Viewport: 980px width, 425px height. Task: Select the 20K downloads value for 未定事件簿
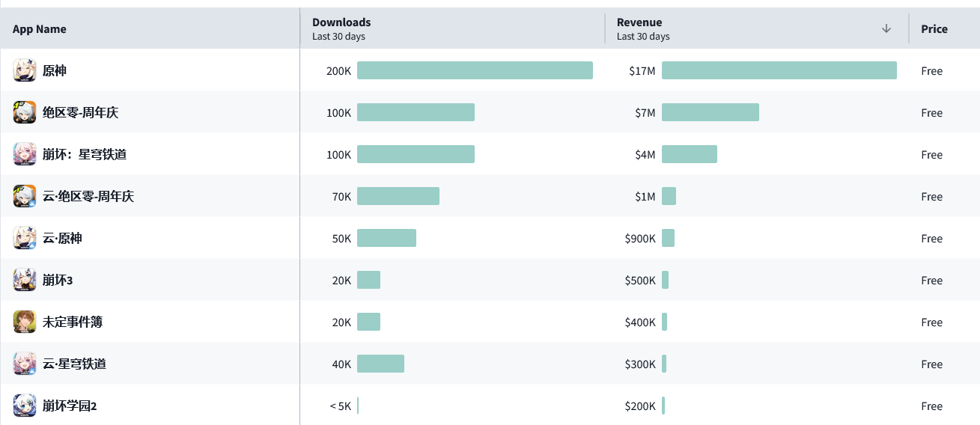click(341, 322)
